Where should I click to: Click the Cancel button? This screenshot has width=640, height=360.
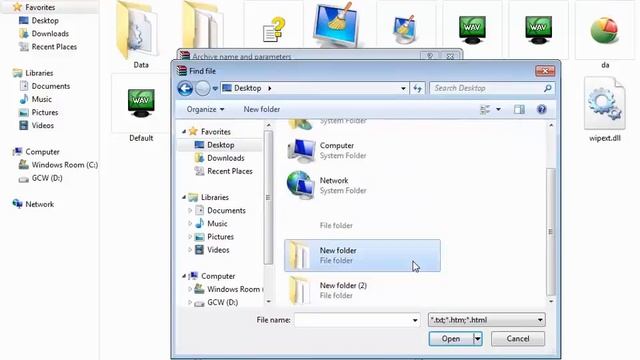[x=518, y=339]
